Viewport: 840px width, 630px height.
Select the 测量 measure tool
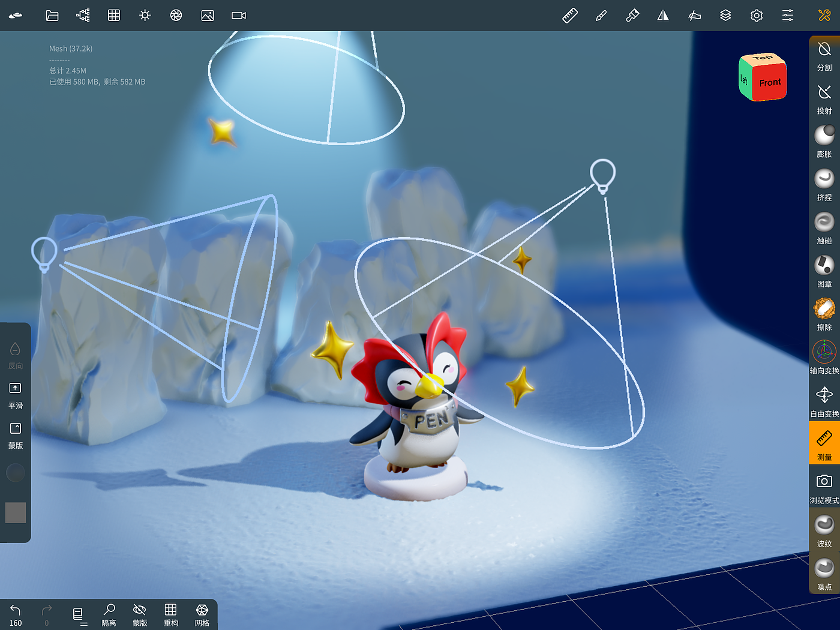point(824,443)
